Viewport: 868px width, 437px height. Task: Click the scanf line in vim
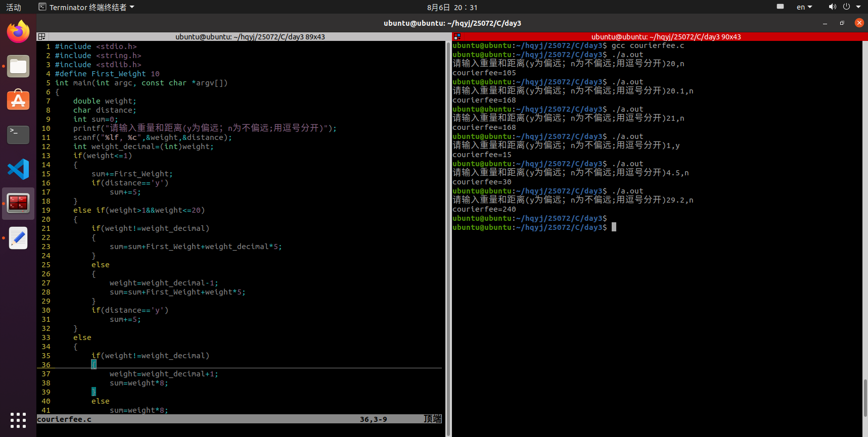coord(153,137)
